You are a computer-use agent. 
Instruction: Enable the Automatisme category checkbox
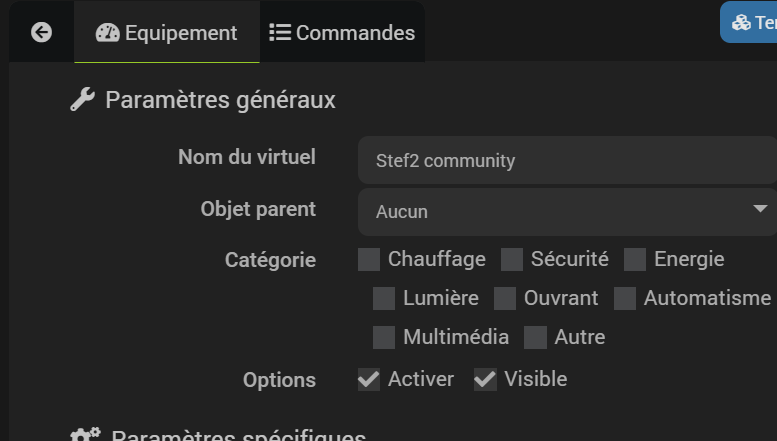625,298
